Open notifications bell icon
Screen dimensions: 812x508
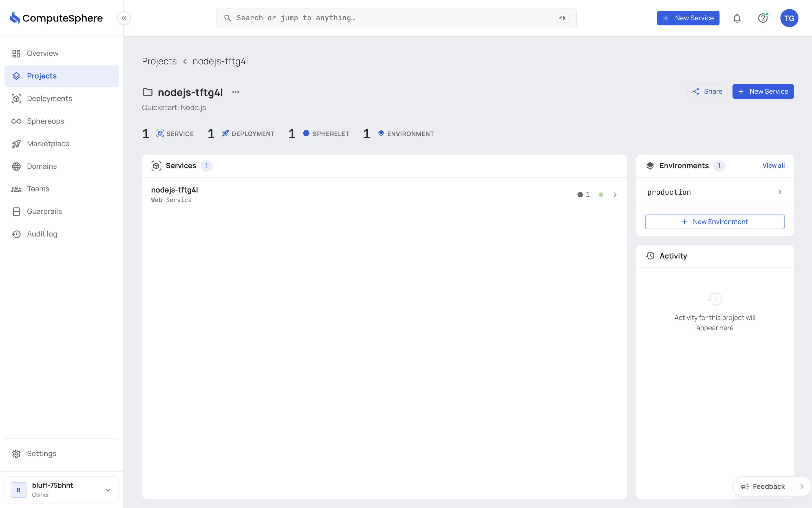pyautogui.click(x=737, y=18)
